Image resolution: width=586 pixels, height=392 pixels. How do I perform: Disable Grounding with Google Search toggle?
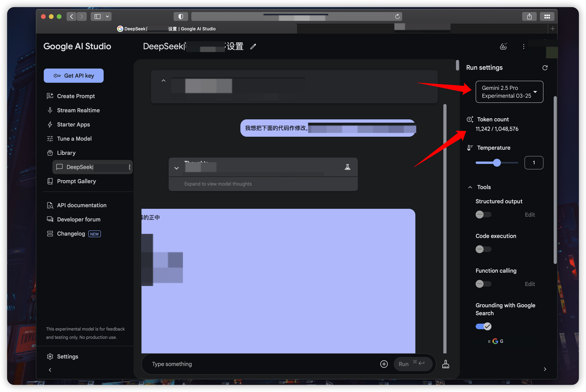[483, 326]
